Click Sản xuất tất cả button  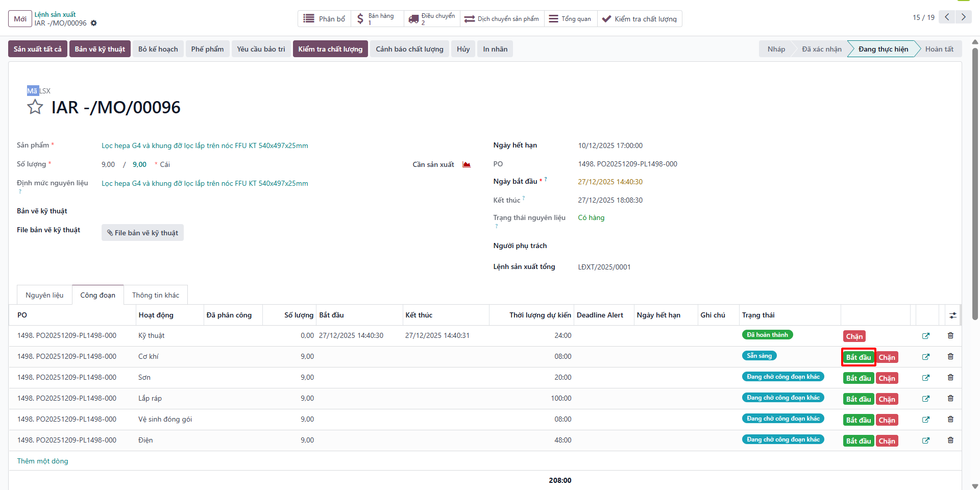(x=38, y=49)
